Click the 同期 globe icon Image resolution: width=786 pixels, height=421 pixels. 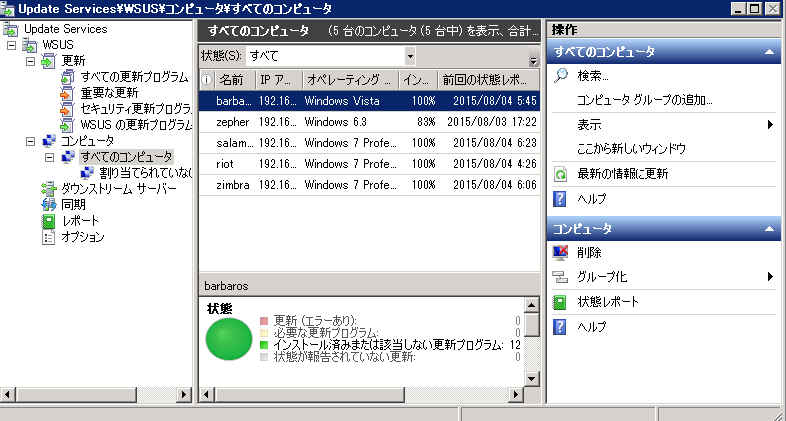point(49,204)
